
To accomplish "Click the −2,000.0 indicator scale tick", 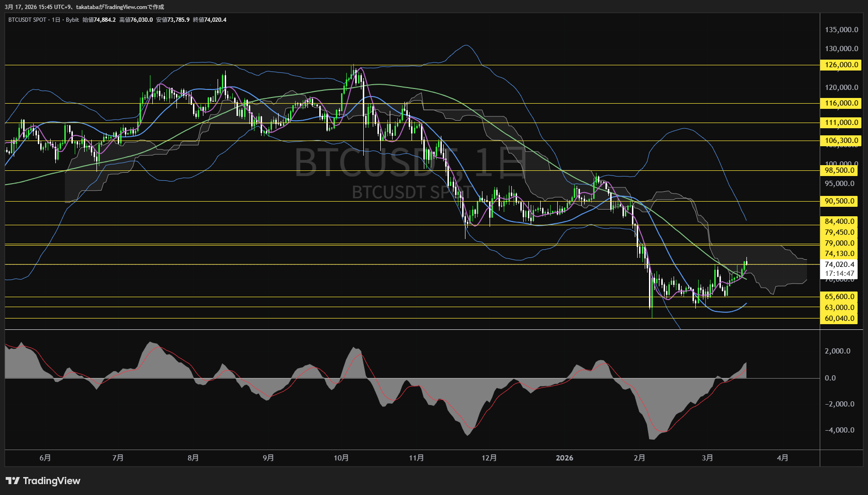I will point(840,404).
